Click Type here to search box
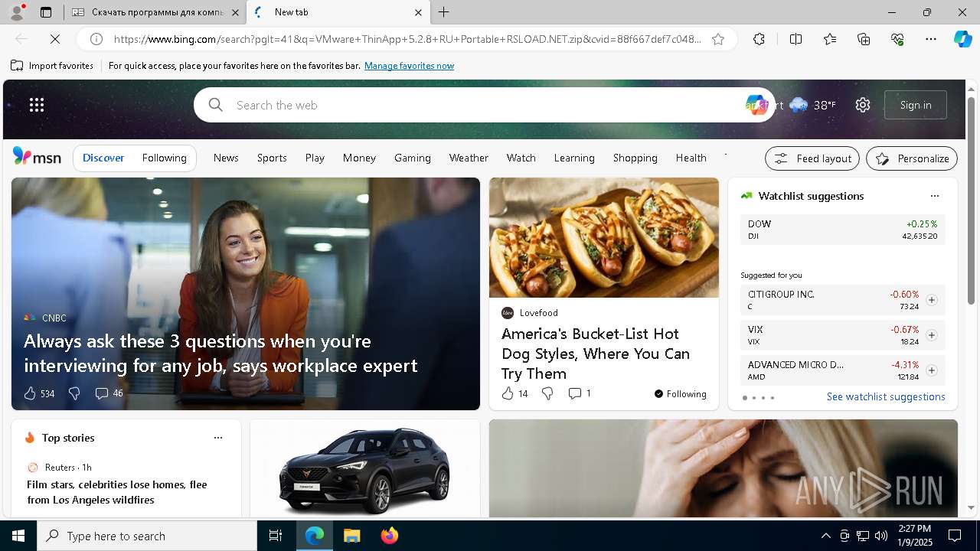The width and height of the screenshot is (980, 551). click(147, 536)
